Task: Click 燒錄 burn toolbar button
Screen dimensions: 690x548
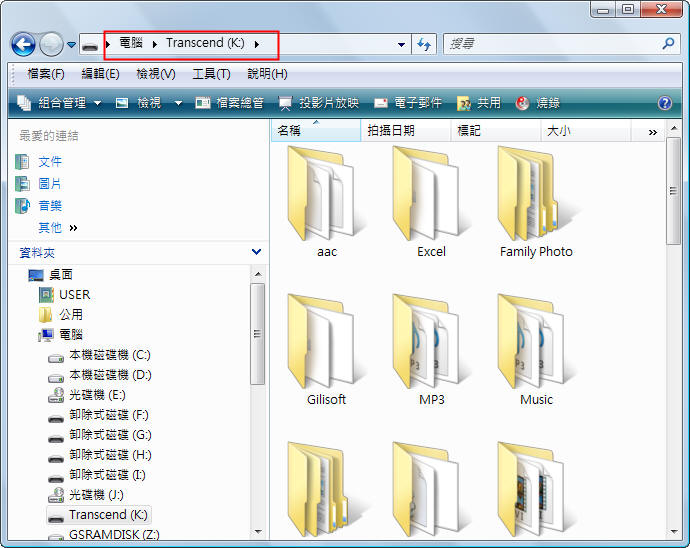Action: 538,103
